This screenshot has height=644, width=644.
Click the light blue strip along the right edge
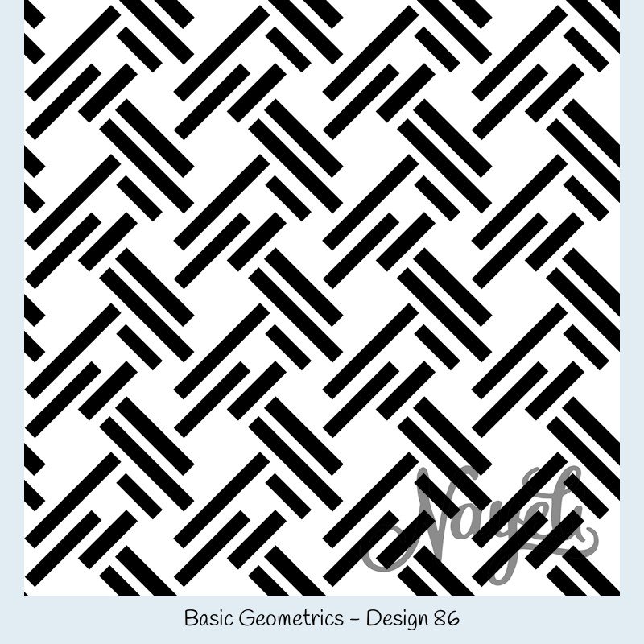coord(632,298)
